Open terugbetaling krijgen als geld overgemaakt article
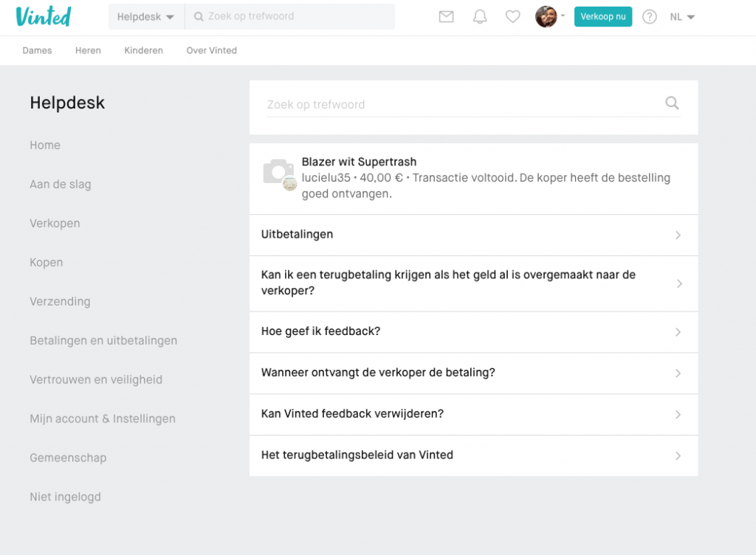Viewport: 756px width, 555px height. tap(473, 283)
